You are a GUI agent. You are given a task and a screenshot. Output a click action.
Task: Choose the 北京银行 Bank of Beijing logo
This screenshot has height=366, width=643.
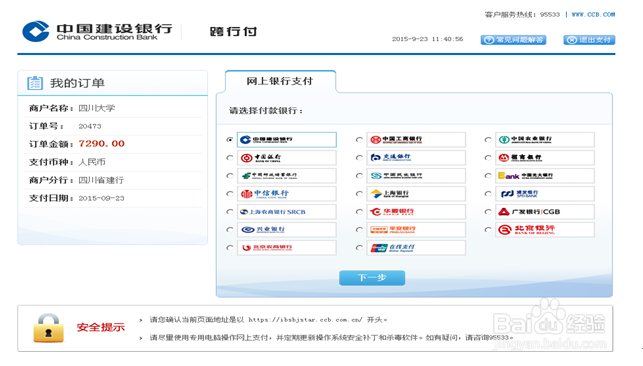tap(545, 230)
